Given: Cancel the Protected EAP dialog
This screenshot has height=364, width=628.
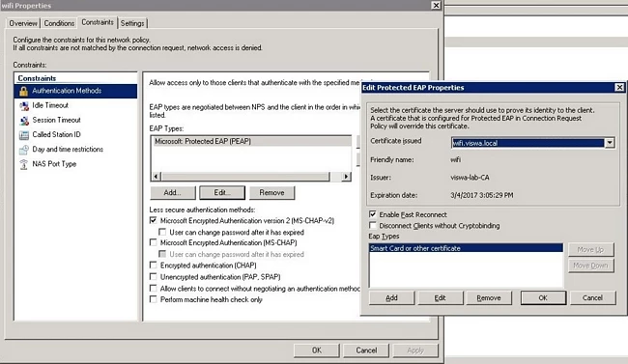Looking at the screenshot, I should pyautogui.click(x=593, y=298).
